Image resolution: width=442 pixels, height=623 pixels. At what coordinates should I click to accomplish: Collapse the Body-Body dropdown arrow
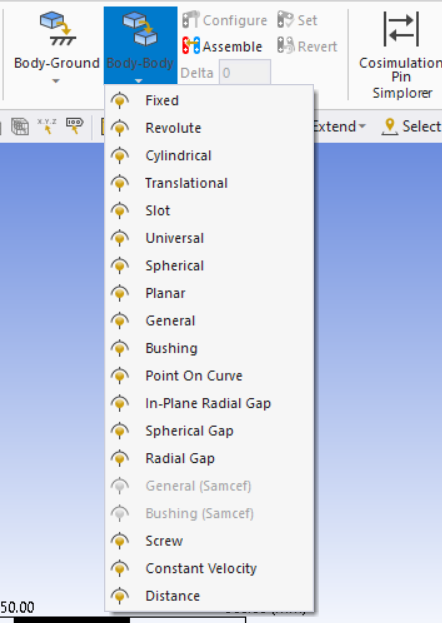(138, 81)
